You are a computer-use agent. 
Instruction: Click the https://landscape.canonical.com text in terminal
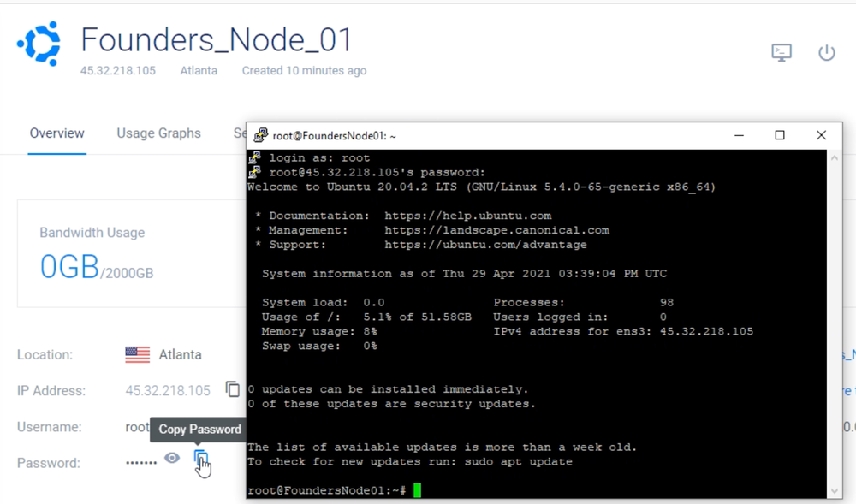pos(496,230)
